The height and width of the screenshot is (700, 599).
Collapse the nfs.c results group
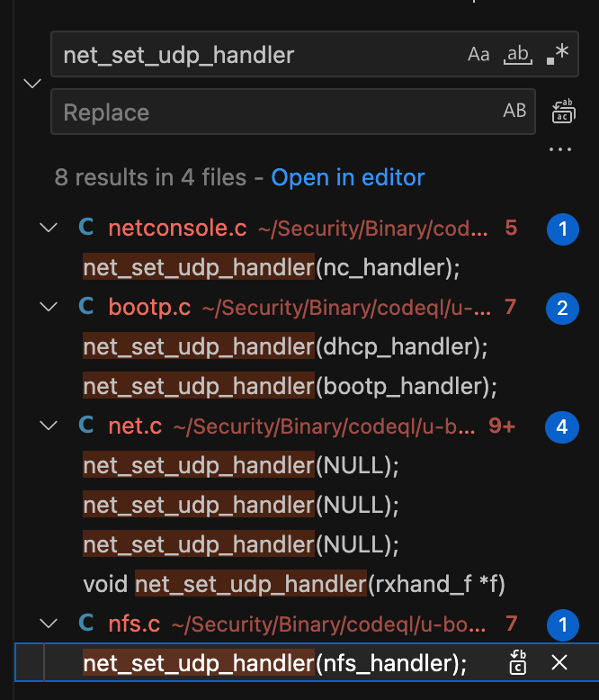tap(49, 623)
